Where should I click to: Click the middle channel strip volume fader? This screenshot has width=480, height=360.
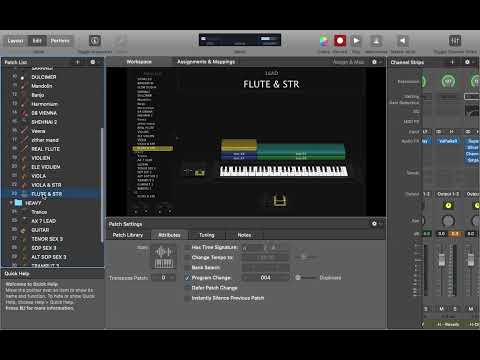(442, 260)
